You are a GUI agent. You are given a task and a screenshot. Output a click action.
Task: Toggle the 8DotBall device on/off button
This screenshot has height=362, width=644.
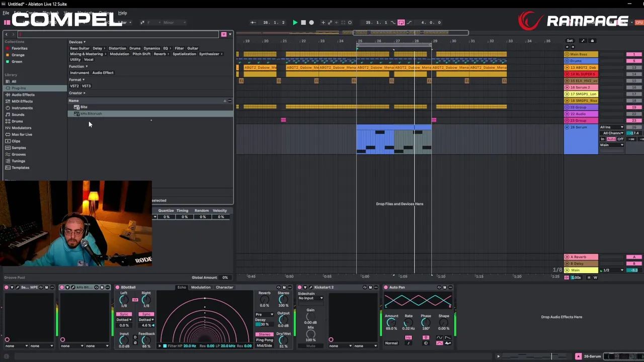(117, 288)
